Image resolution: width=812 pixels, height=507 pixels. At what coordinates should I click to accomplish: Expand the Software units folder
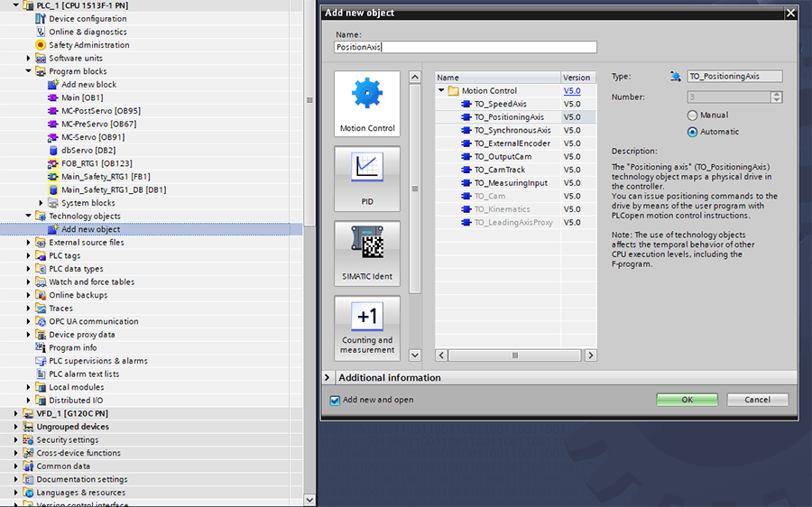pos(29,58)
